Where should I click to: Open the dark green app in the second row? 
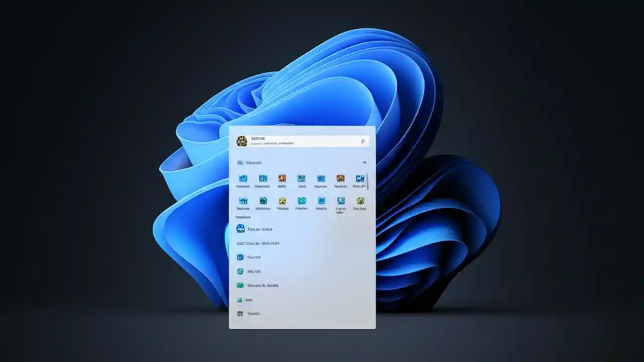[x=264, y=201]
